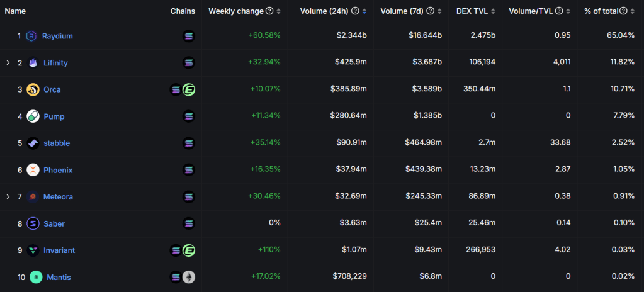Open the Mantis protocol link
Viewport: 644px width, 292px height.
tap(59, 277)
